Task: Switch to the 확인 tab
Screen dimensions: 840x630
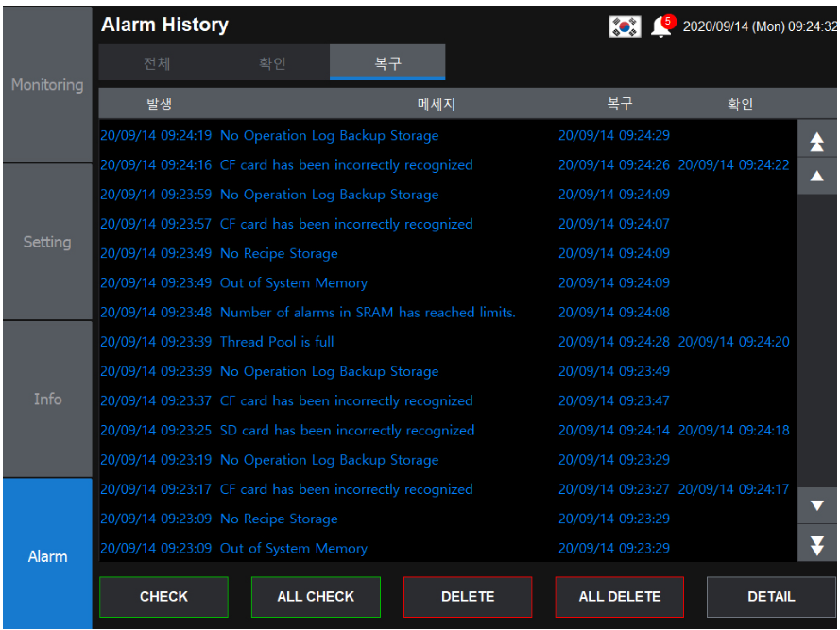Action: pyautogui.click(x=272, y=64)
